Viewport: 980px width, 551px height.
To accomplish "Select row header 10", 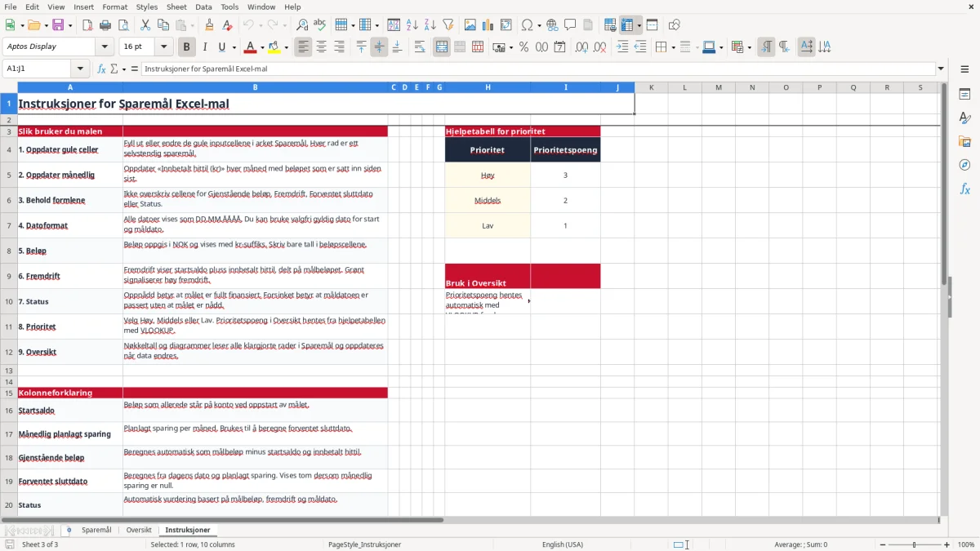I will [9, 301].
